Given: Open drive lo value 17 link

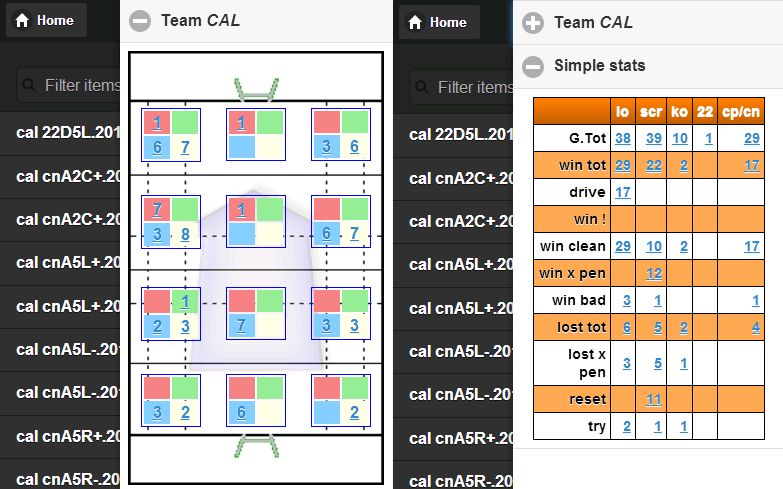Looking at the screenshot, I should tap(622, 192).
